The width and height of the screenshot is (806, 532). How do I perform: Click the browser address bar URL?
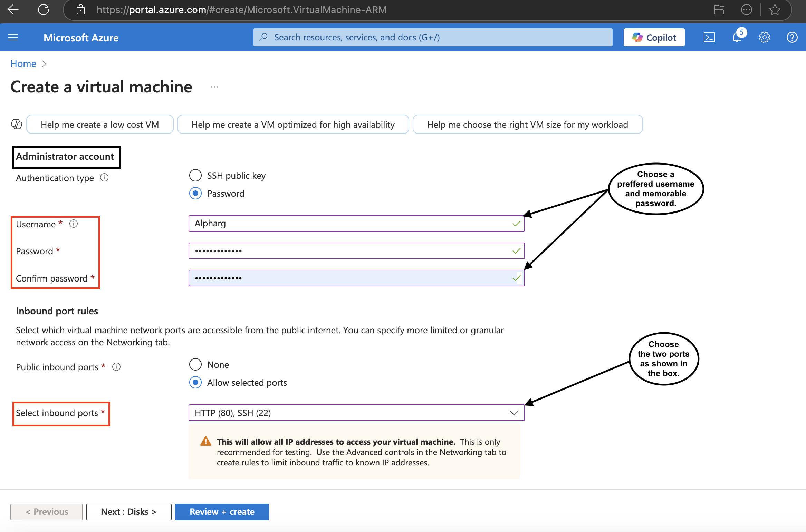[x=241, y=10]
